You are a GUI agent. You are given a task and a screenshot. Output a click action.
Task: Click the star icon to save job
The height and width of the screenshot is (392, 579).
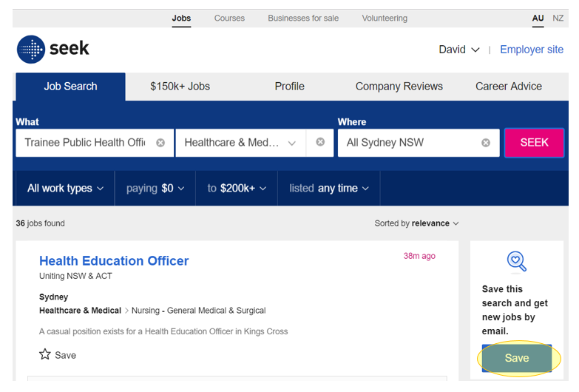coord(45,354)
